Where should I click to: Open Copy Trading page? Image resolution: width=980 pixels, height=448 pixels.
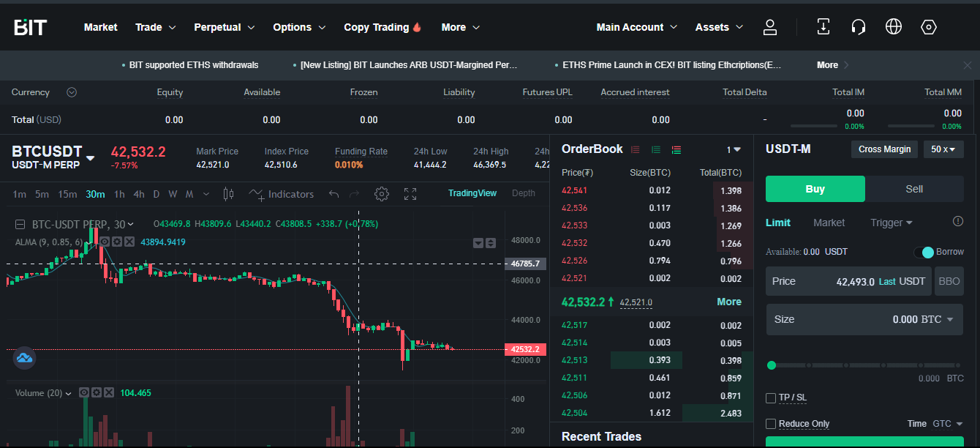383,27
